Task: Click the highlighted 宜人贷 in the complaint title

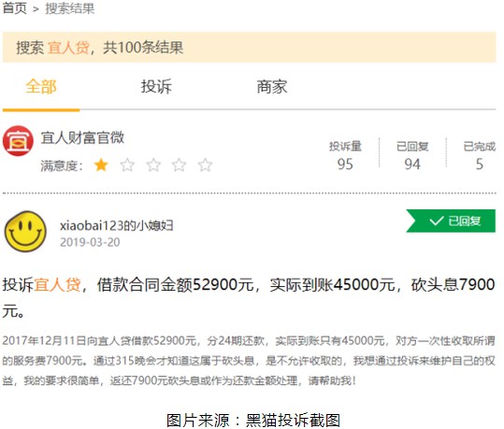Action: click(x=57, y=285)
